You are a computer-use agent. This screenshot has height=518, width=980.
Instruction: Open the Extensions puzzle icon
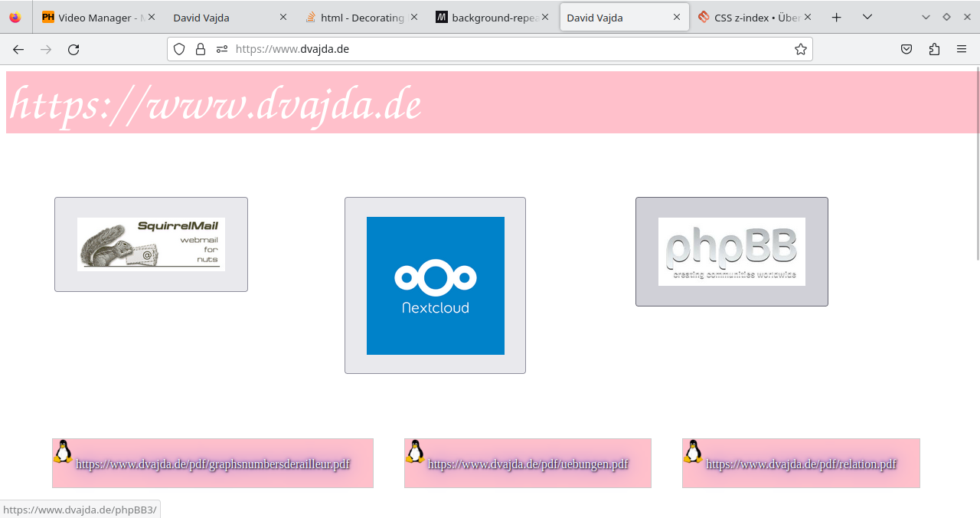point(934,49)
